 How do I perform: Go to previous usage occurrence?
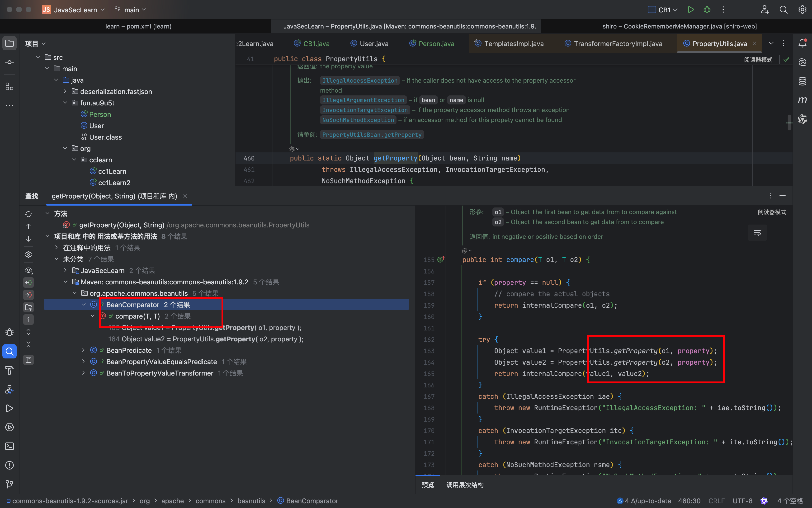coord(28,226)
